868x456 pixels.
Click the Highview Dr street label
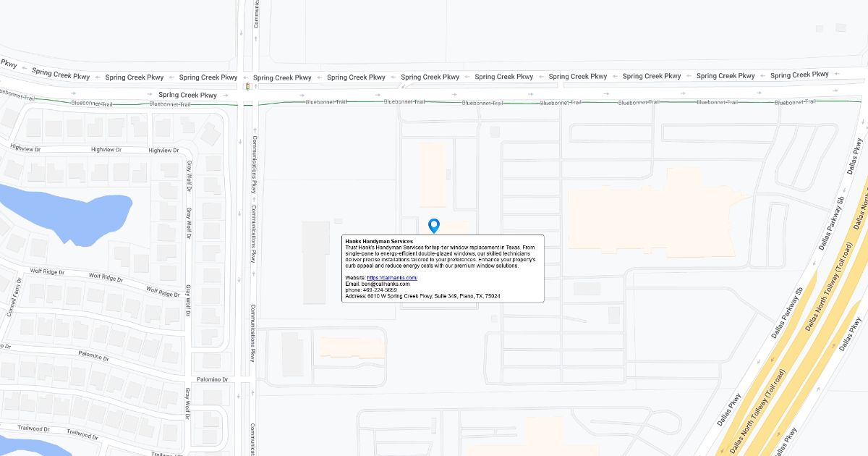[106, 150]
